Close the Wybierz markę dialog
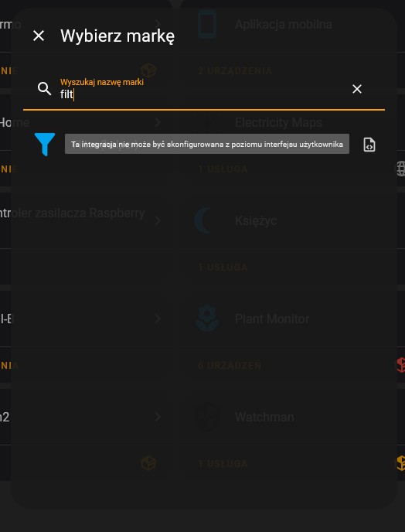 [39, 36]
